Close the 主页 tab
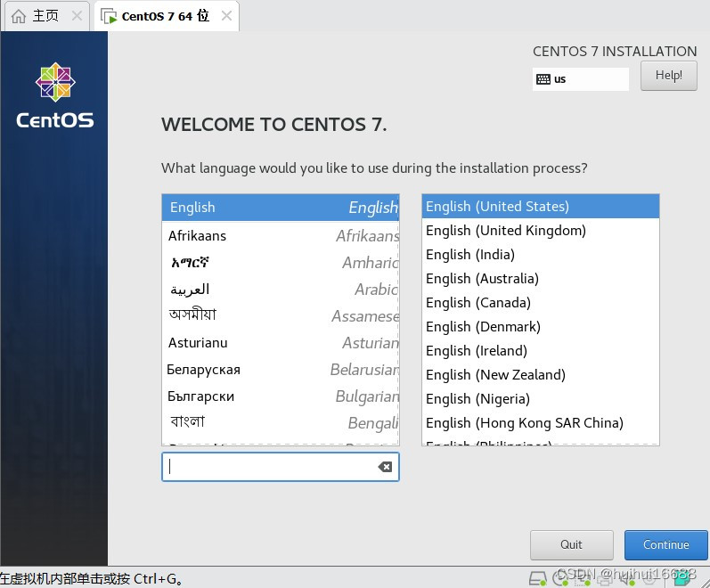 (x=77, y=16)
